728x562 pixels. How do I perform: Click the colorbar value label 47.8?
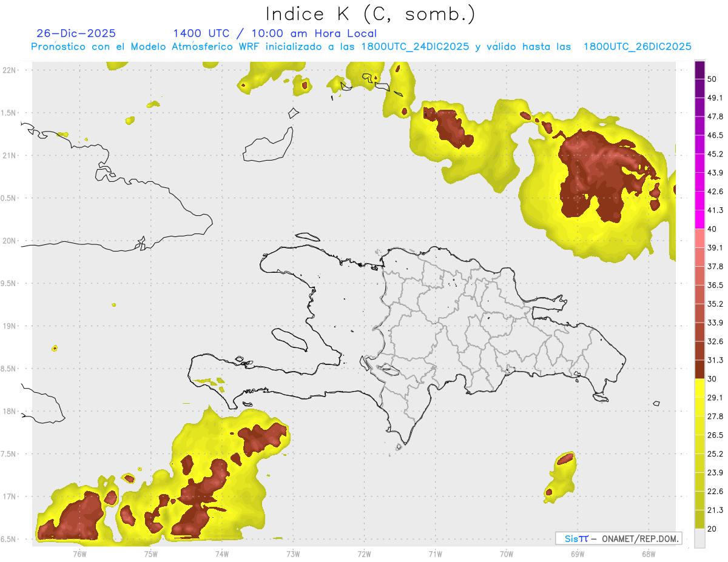[x=715, y=117]
